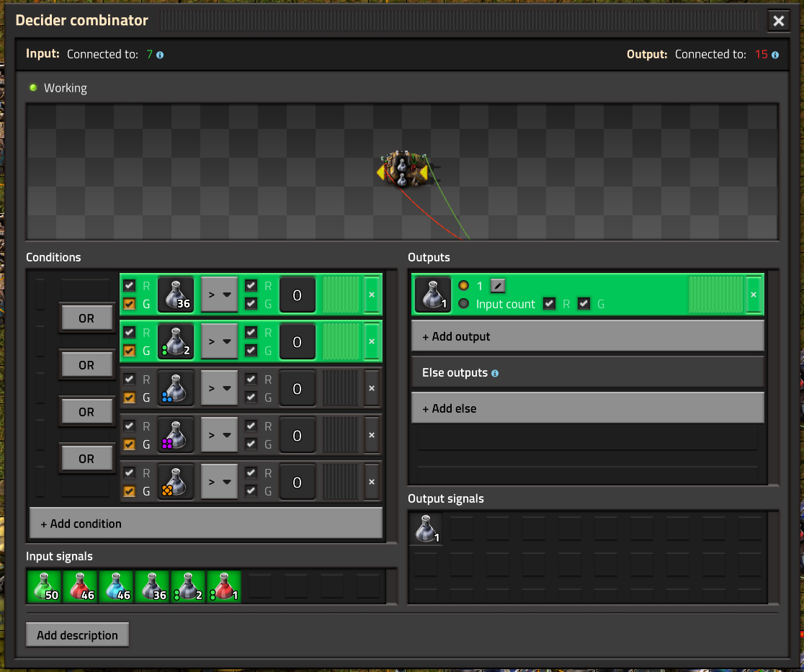Click the drag handle of the first condition row

pyautogui.click(x=341, y=295)
